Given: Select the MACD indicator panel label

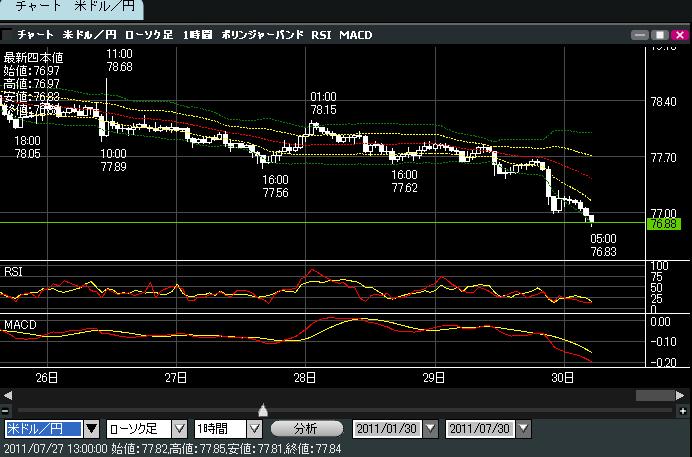Looking at the screenshot, I should (20, 326).
